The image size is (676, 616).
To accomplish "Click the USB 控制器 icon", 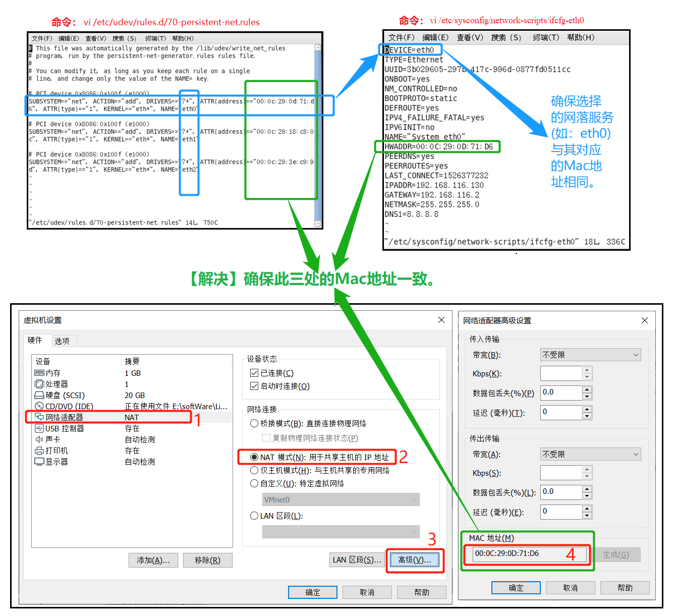I will 40,428.
